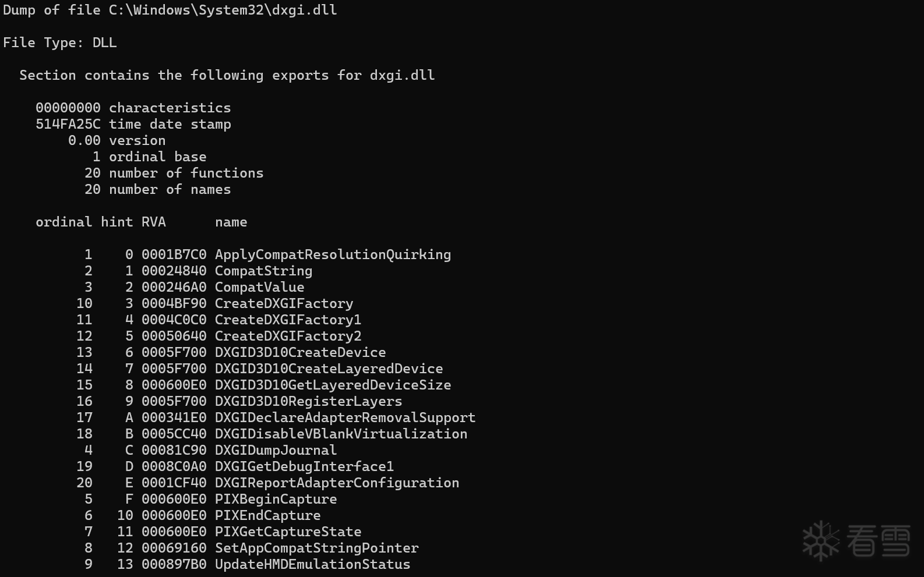Click the DXGIDumpJournal export name
The image size is (924, 577).
pos(276,451)
